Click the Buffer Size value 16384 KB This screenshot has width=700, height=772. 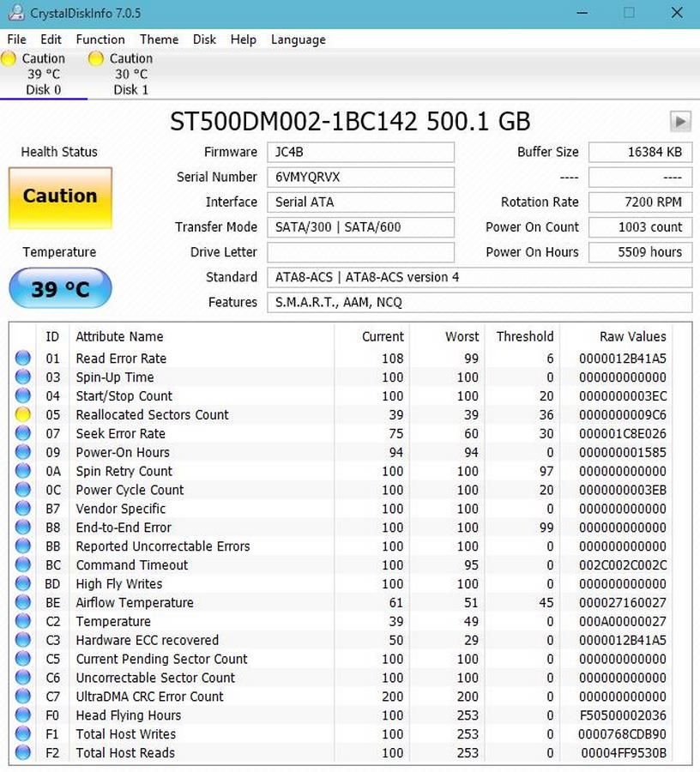641,152
